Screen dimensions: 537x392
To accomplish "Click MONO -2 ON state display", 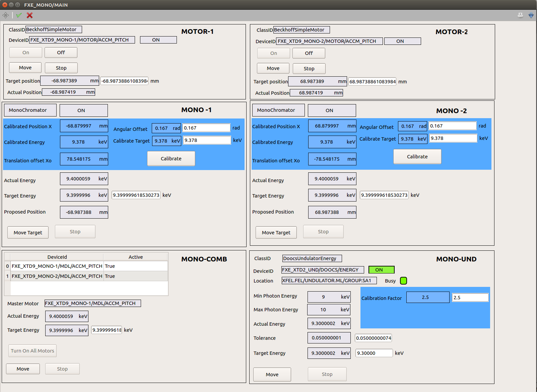I will pyautogui.click(x=332, y=110).
